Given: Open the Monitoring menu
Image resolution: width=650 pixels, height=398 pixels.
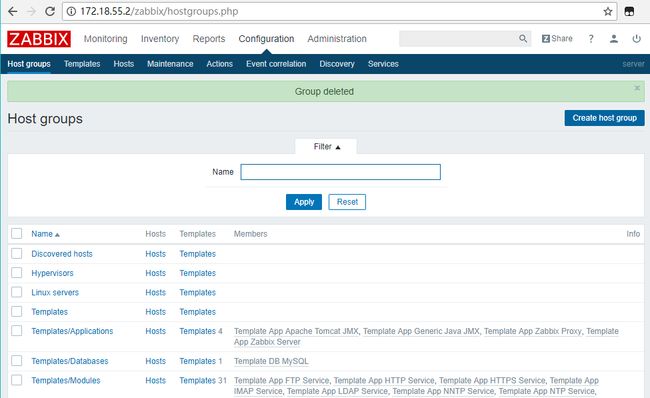Looking at the screenshot, I should [x=105, y=39].
